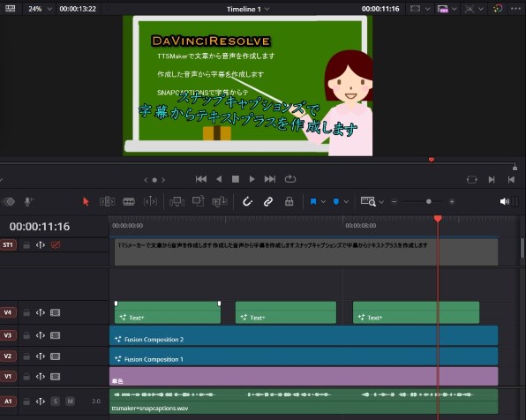Toggle auto track selector on V3
This screenshot has height=420, width=526.
click(x=41, y=335)
